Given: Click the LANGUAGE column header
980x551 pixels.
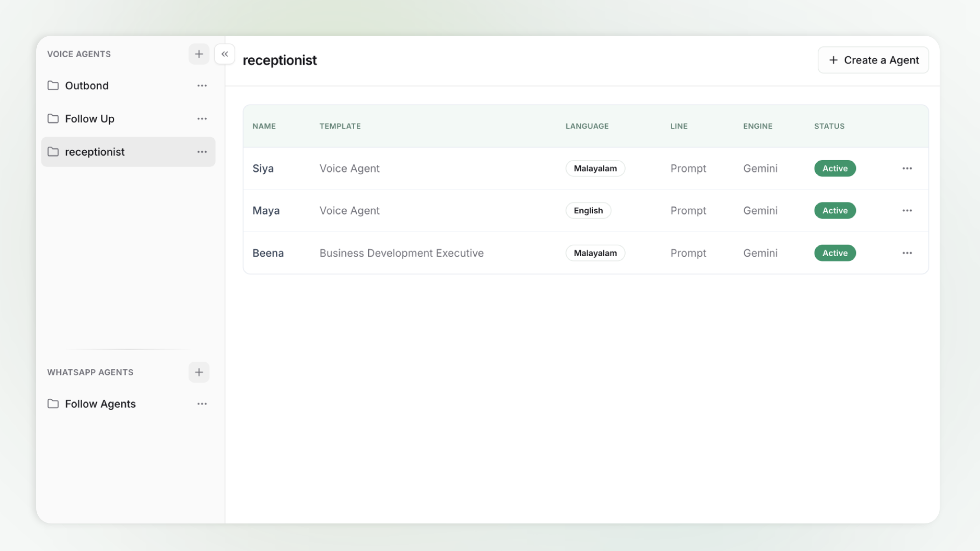Looking at the screenshot, I should pyautogui.click(x=587, y=126).
